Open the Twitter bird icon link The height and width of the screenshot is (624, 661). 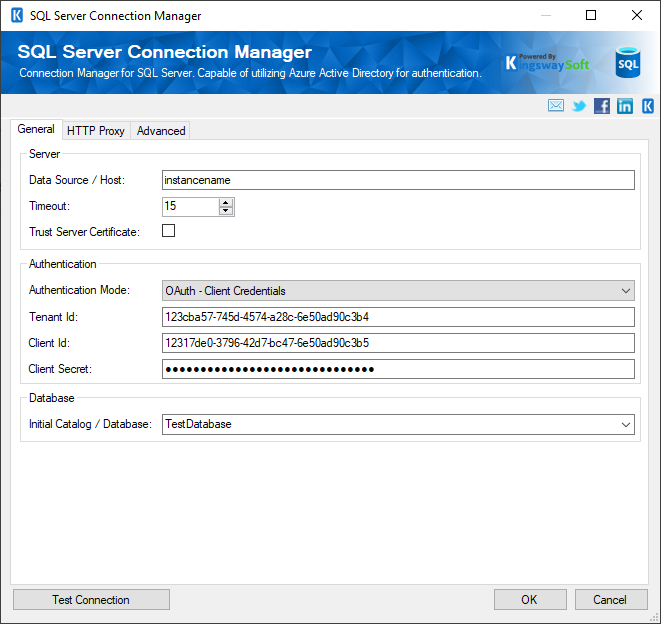pyautogui.click(x=579, y=106)
